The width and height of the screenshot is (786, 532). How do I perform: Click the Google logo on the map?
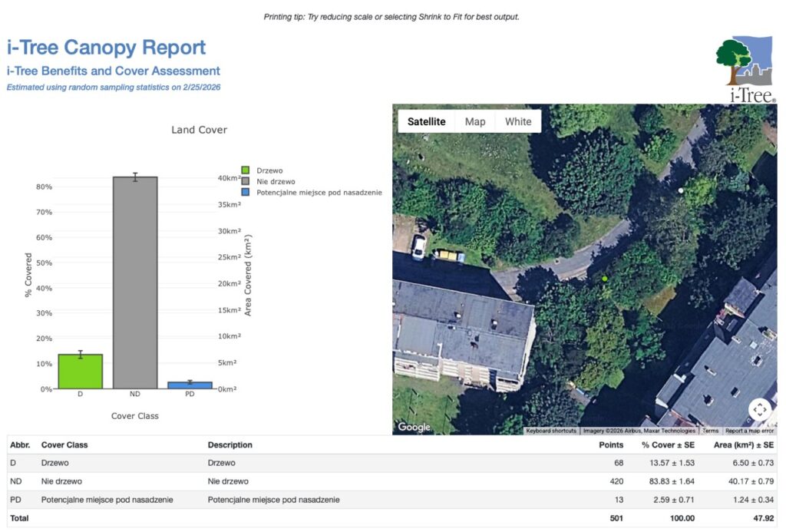414,427
